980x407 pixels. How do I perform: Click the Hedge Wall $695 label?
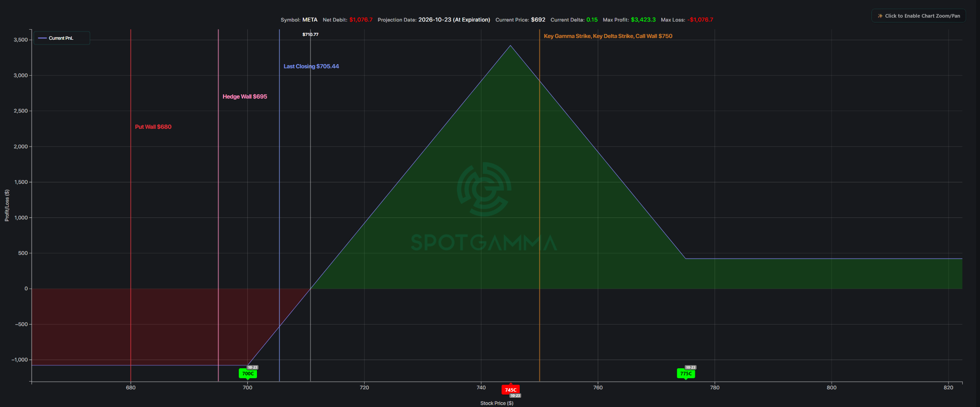pyautogui.click(x=245, y=97)
